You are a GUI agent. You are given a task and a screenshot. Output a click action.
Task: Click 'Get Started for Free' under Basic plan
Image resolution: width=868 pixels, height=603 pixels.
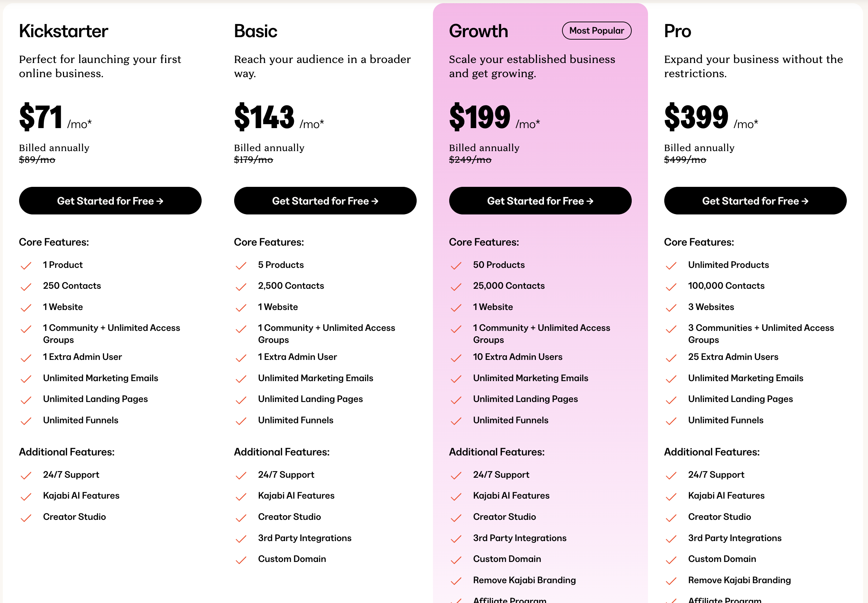pyautogui.click(x=325, y=201)
